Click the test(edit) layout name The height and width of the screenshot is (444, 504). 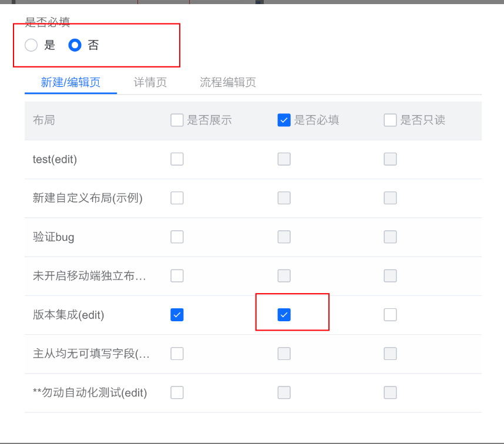pos(55,159)
